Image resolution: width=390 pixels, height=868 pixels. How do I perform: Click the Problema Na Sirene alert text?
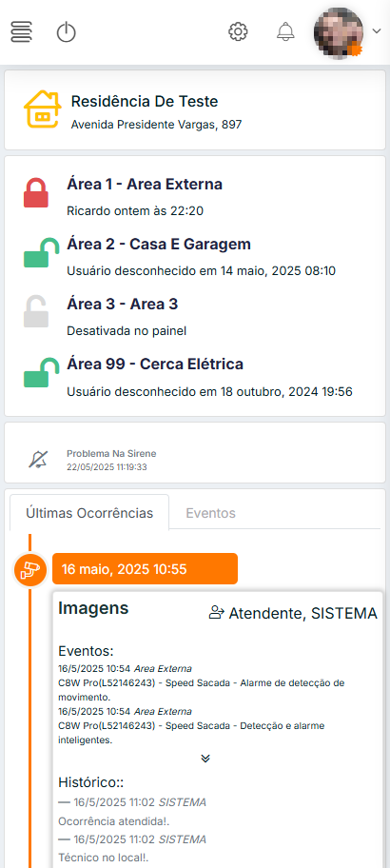pyautogui.click(x=111, y=454)
